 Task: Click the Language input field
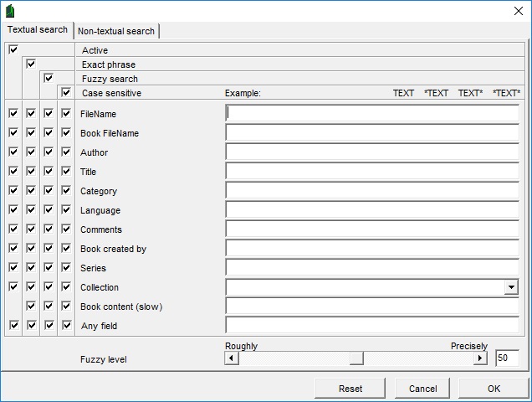(372, 209)
